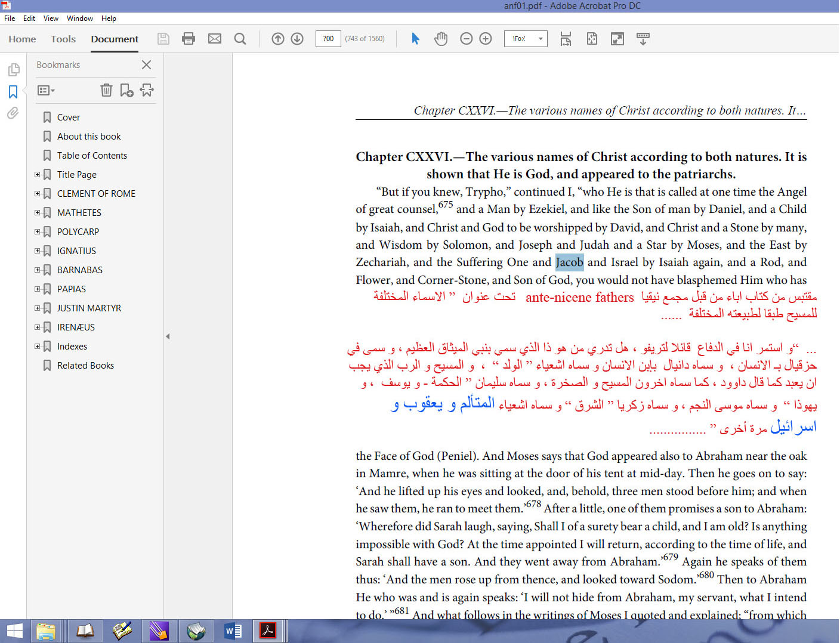Open the Table of Contents bookmark

[x=92, y=156]
